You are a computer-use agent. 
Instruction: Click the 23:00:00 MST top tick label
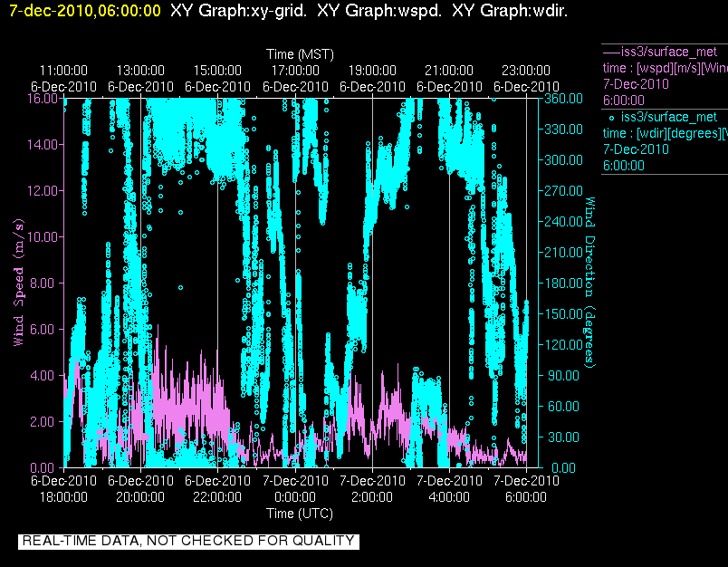tap(526, 71)
